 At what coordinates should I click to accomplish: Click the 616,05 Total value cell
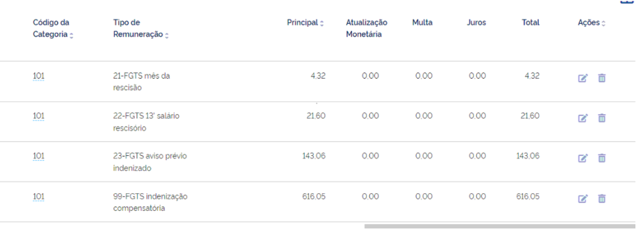[x=528, y=196]
